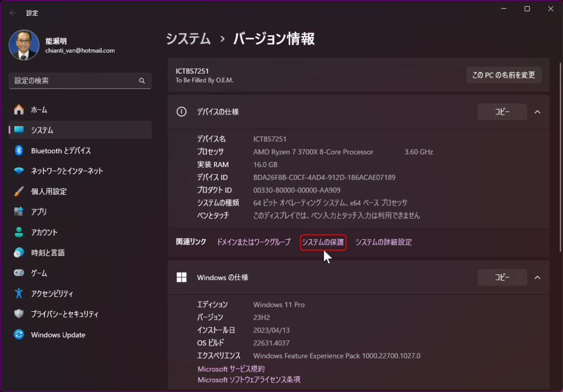Open アクセシビリティ settings page
This screenshot has height=392, width=563.
[x=80, y=293]
